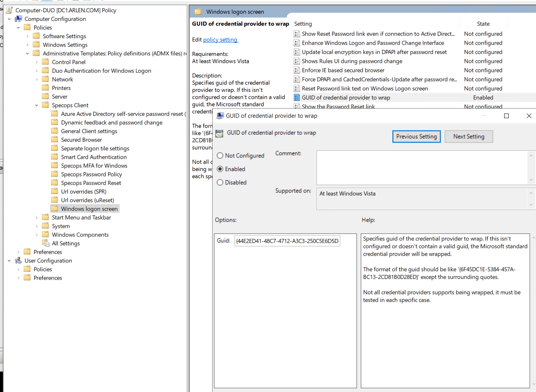Click folder icon beside Specops Client
The image size is (536, 392).
[x=45, y=105]
